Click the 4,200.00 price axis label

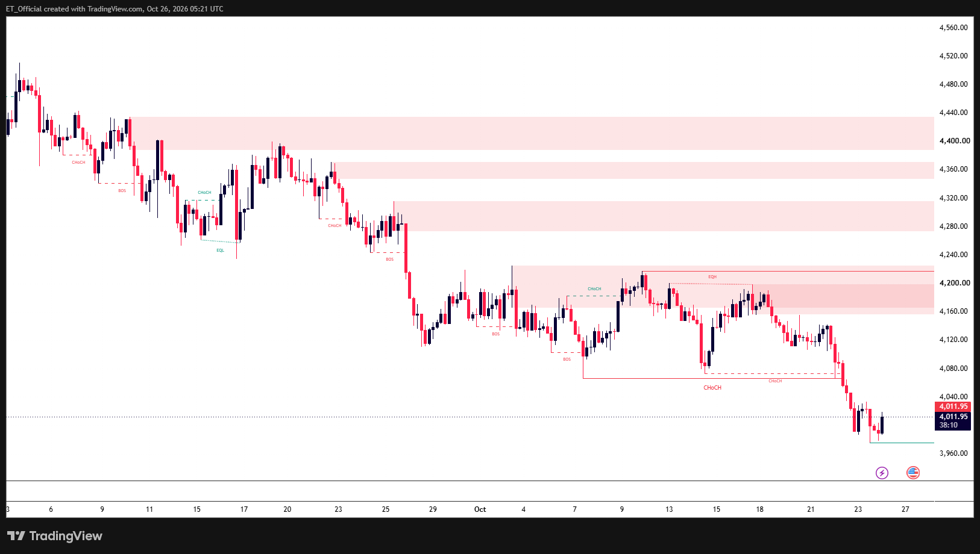click(x=955, y=283)
